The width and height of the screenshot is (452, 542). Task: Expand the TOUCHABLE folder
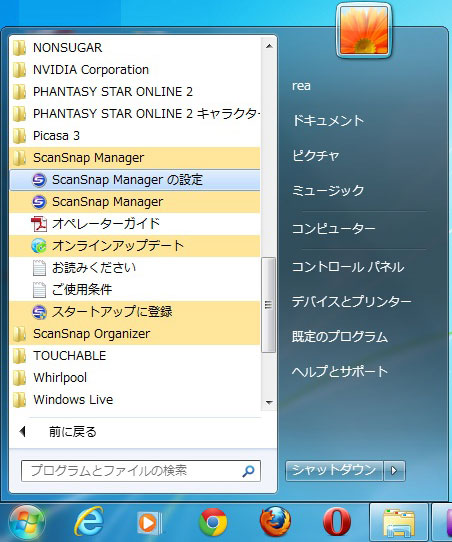coord(135,356)
